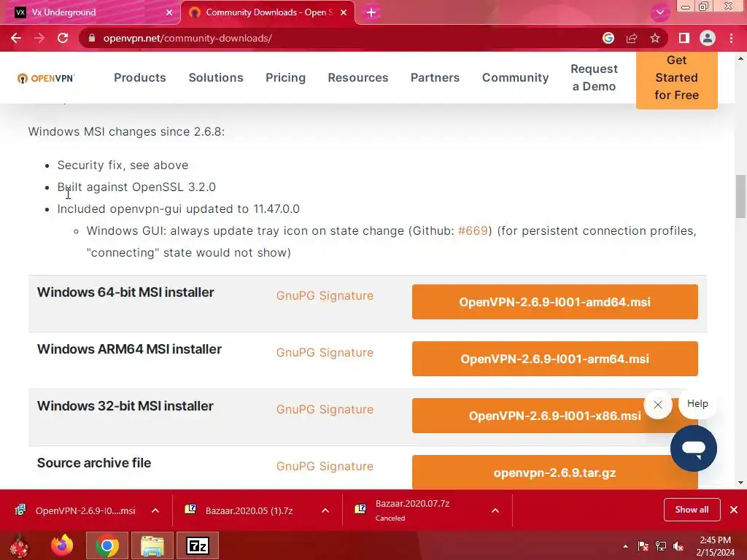Open the Solutions menu
Image resolution: width=747 pixels, height=560 pixels.
coord(216,77)
